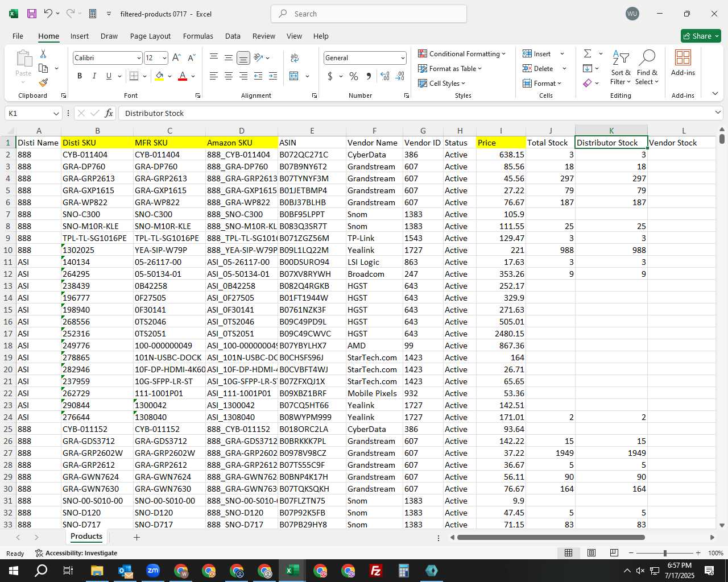Toggle Top Align button

pyautogui.click(x=214, y=58)
